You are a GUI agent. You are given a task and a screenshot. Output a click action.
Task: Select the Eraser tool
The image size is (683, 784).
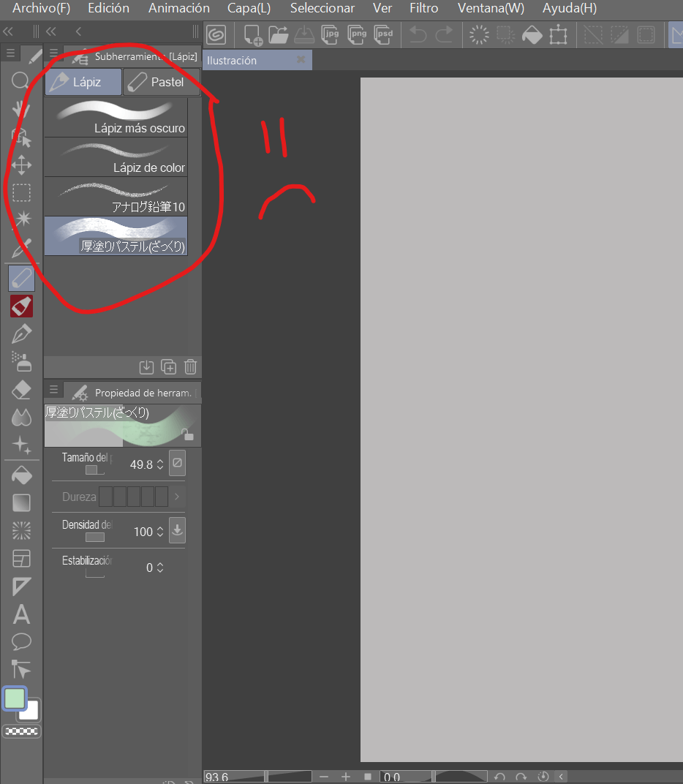point(21,390)
